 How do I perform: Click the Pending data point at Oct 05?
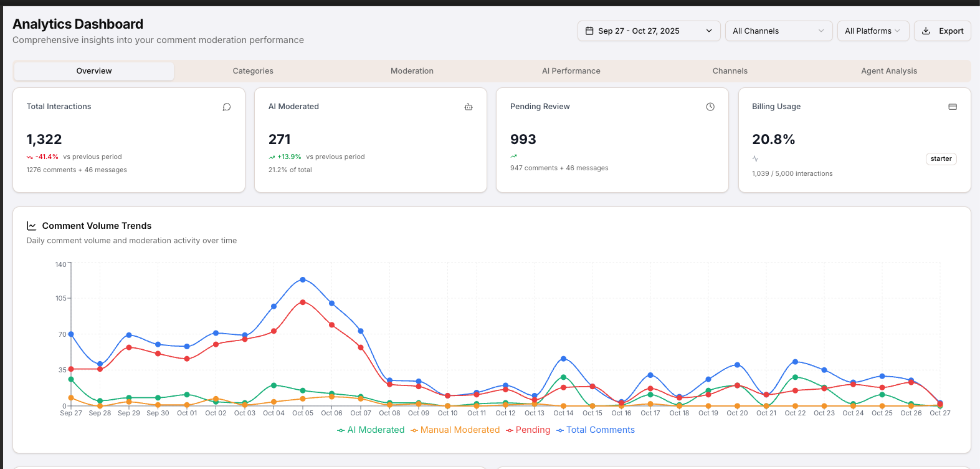click(303, 302)
